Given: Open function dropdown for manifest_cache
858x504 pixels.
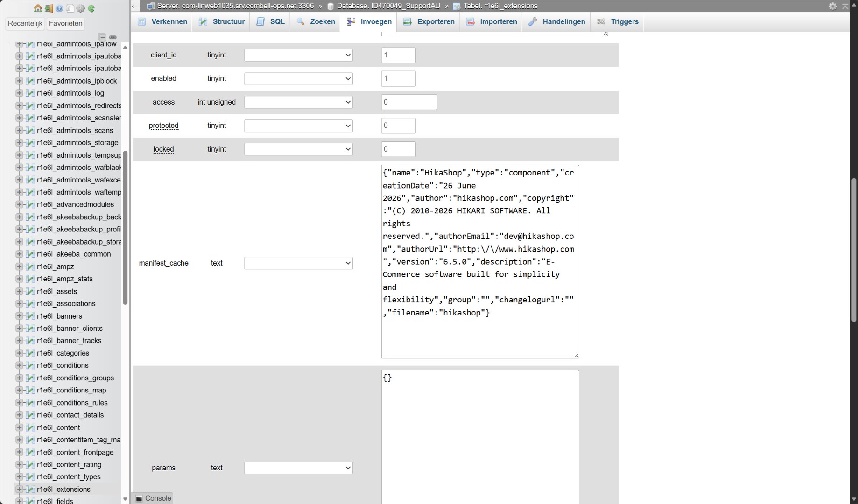Looking at the screenshot, I should (298, 263).
